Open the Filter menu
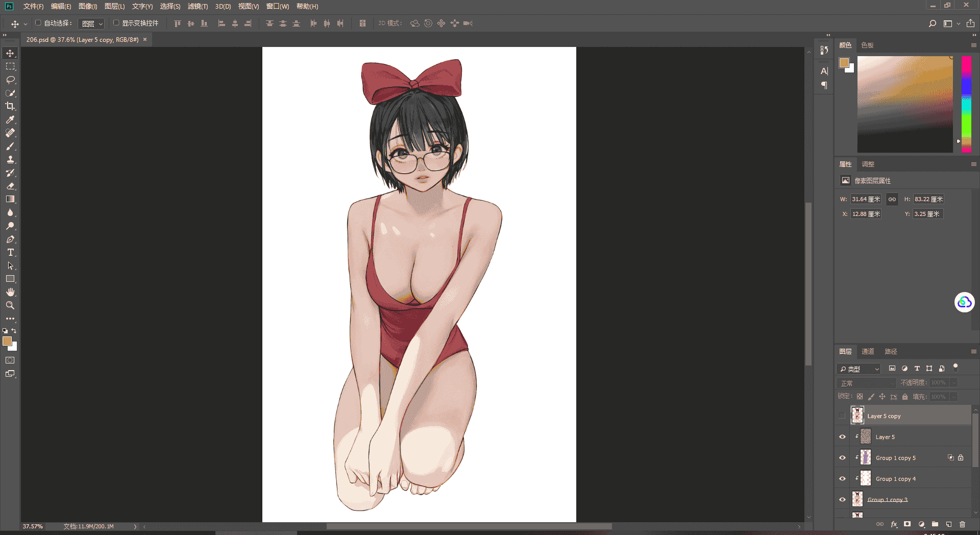980x535 pixels. [x=198, y=6]
